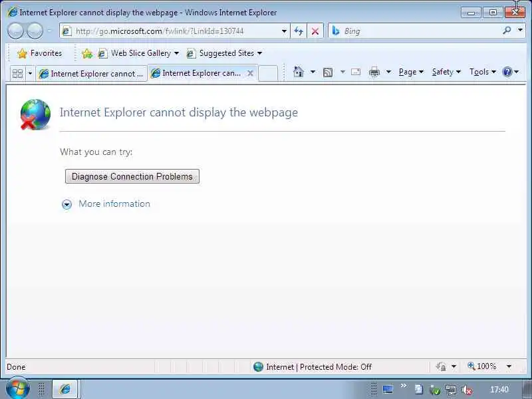Click the status bar security lock icon
Viewport: 532px width, 399px height.
pyautogui.click(x=441, y=366)
